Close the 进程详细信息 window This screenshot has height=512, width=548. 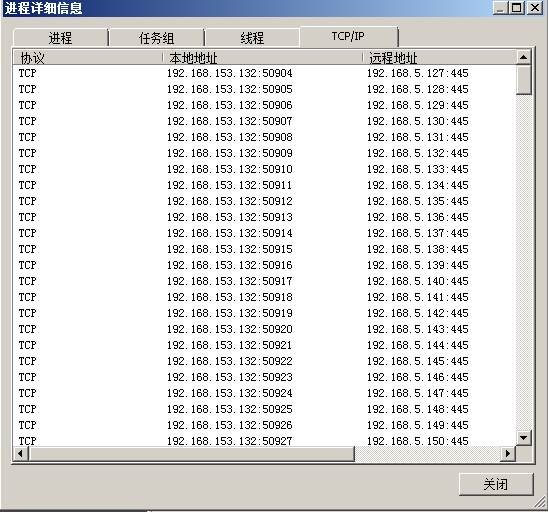535,8
